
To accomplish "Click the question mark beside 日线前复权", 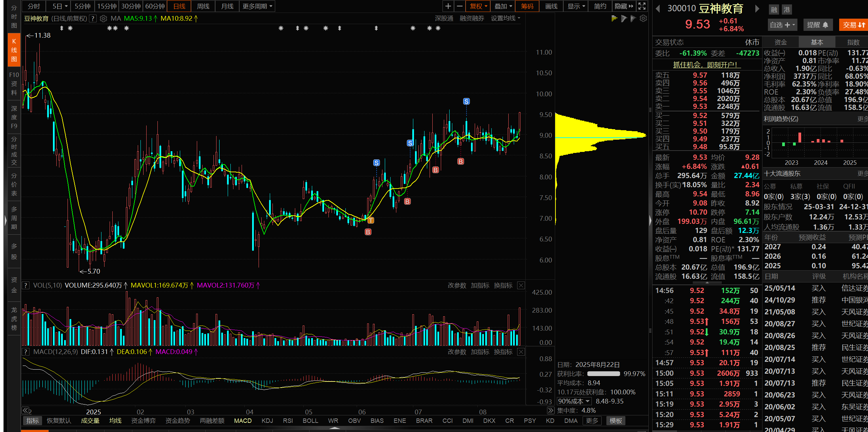I will (93, 18).
